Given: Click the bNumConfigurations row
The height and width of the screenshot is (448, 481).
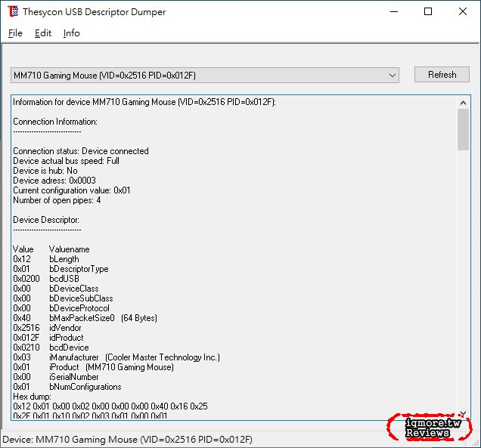Looking at the screenshot, I should pyautogui.click(x=67, y=387).
